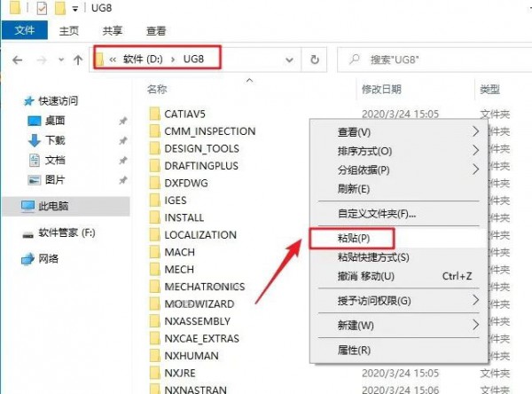Click folder icon of CATIAV5
The height and width of the screenshot is (394, 532).
154,114
